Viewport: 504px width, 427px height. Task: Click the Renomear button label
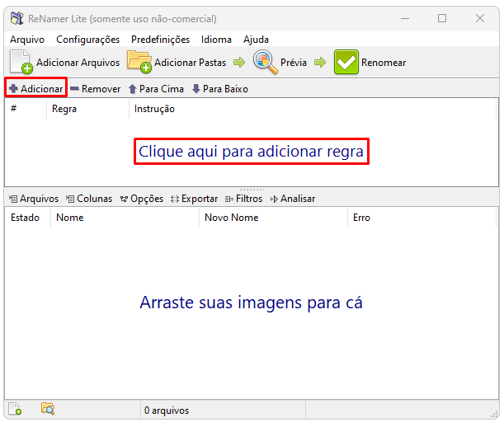[x=384, y=63]
